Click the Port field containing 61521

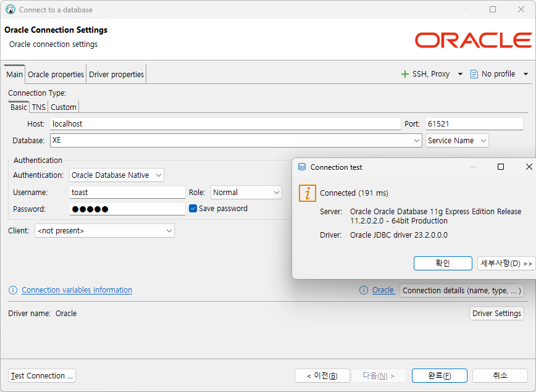(x=474, y=123)
